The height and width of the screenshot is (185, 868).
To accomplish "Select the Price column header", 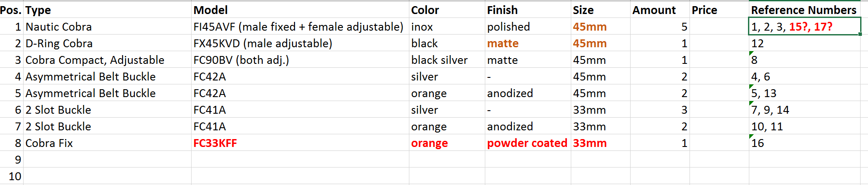I will point(719,10).
